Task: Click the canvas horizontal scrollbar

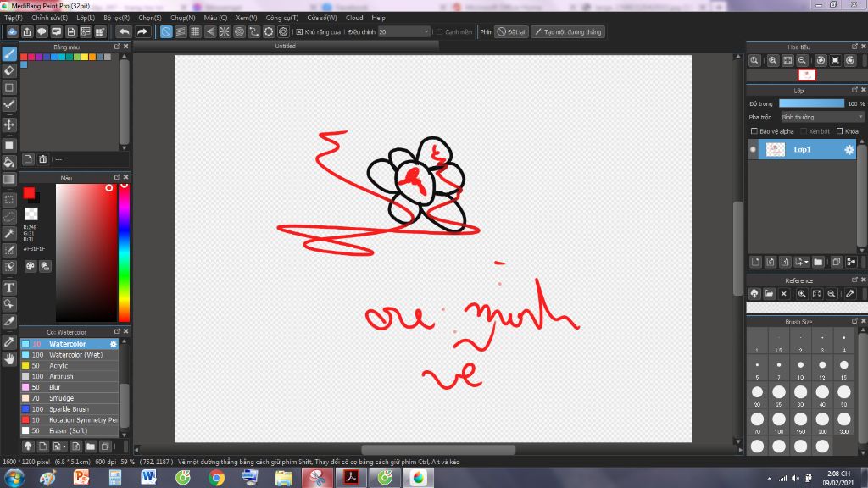Action: (x=438, y=450)
